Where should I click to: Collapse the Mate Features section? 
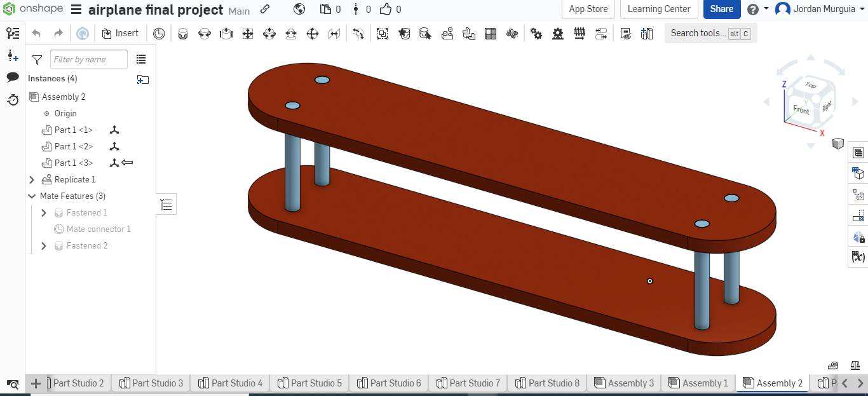point(32,196)
